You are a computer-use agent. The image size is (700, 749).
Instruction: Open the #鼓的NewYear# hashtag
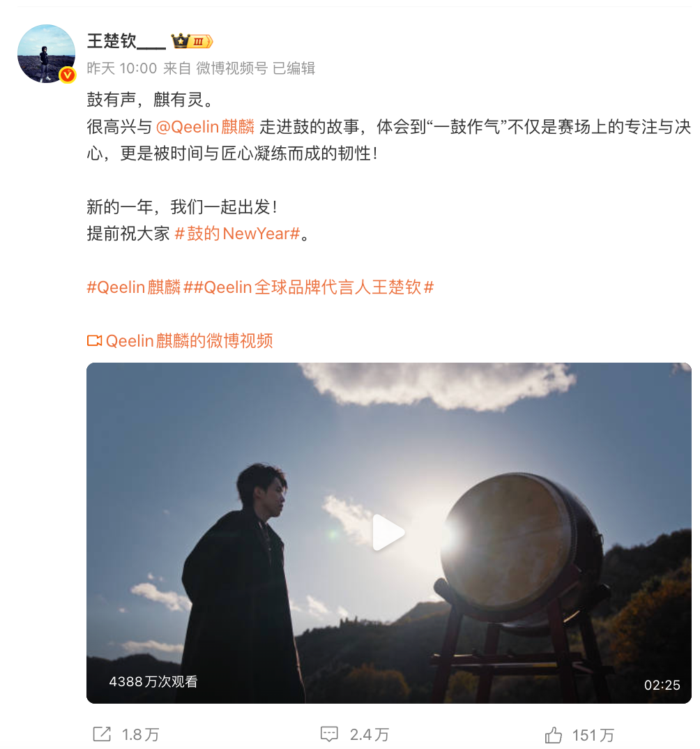pos(237,234)
